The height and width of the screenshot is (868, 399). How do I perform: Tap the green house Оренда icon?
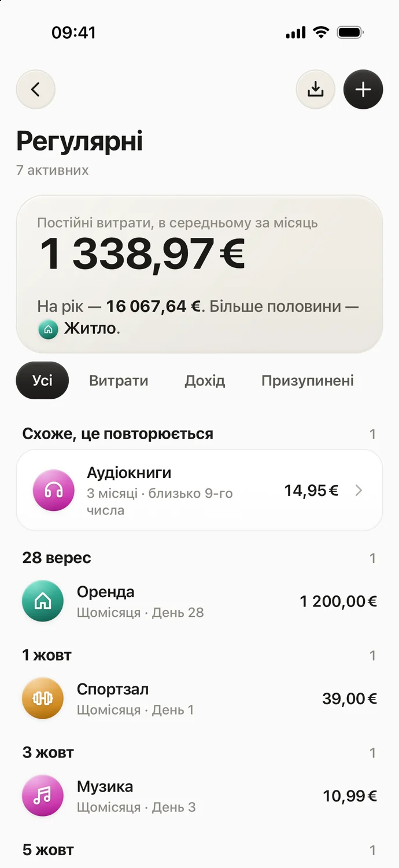coord(43,601)
